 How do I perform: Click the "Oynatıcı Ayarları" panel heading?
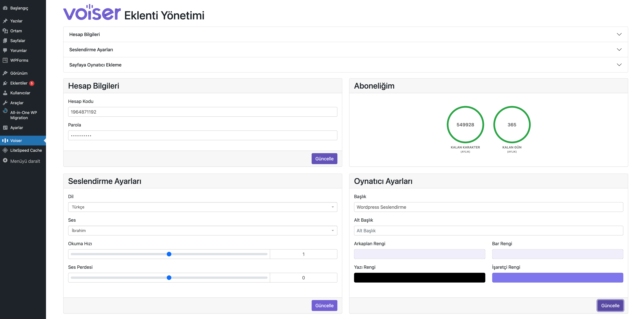[x=383, y=181]
